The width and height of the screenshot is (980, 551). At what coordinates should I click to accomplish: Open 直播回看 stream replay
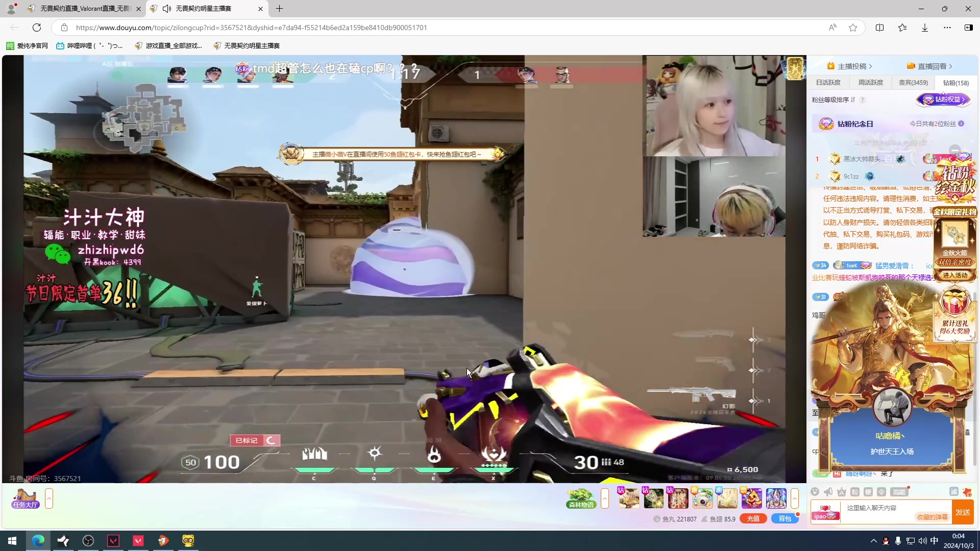(929, 66)
